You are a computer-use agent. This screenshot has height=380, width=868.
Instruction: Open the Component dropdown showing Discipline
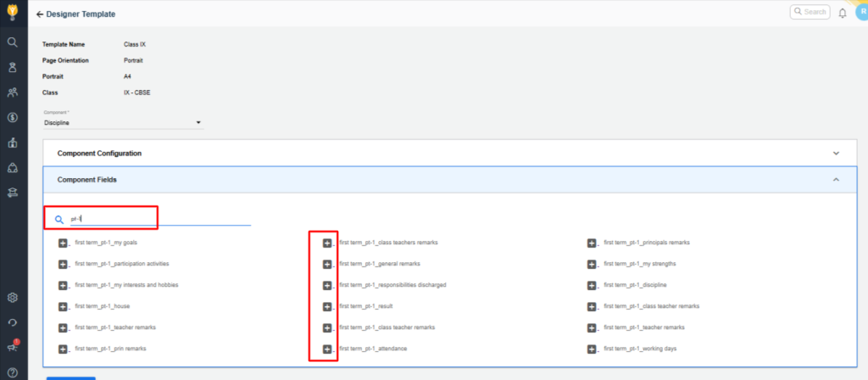pyautogui.click(x=123, y=123)
